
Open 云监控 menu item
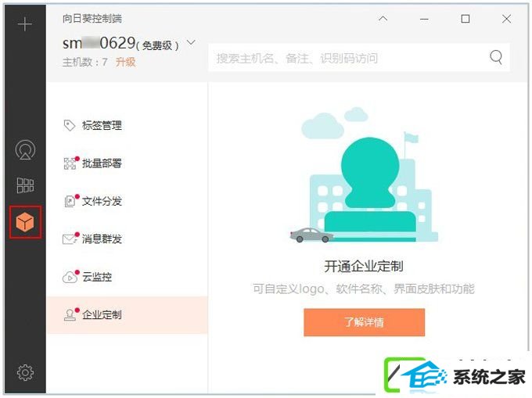pos(127,277)
